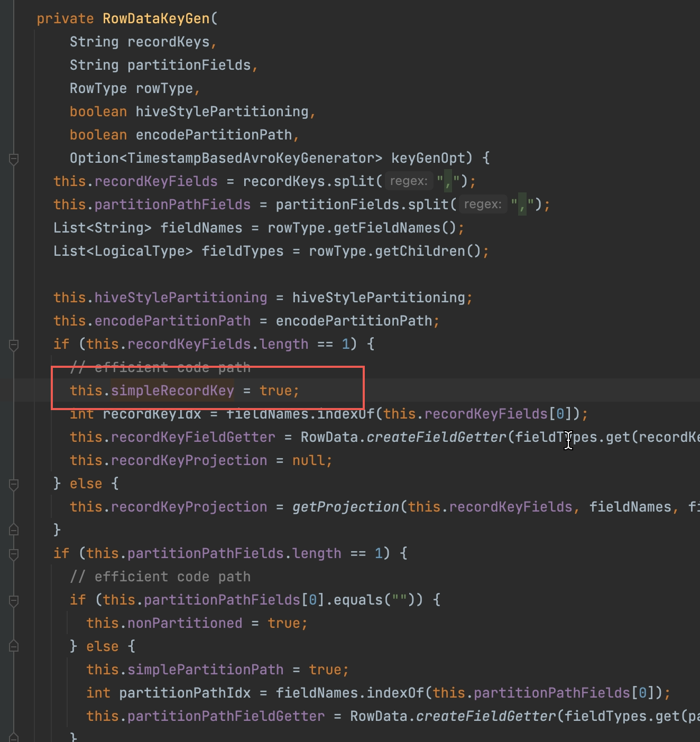Click the recordKeyFieldGetter field
Image resolution: width=700 pixels, height=742 pixels.
193,437
